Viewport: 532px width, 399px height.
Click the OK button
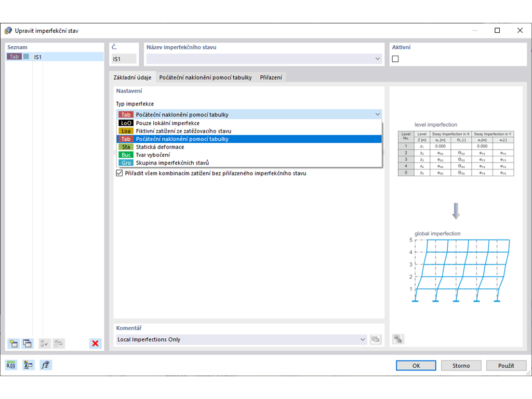pos(416,365)
